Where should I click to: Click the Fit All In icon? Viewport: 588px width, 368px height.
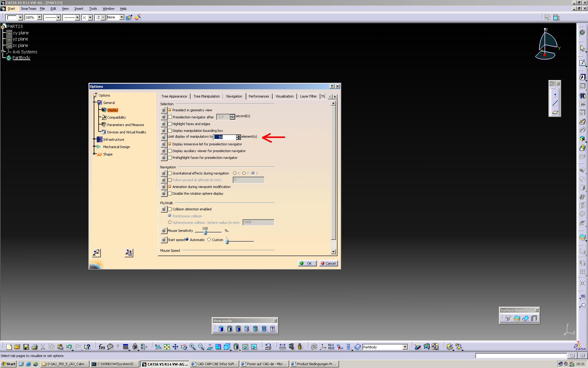coord(167,347)
